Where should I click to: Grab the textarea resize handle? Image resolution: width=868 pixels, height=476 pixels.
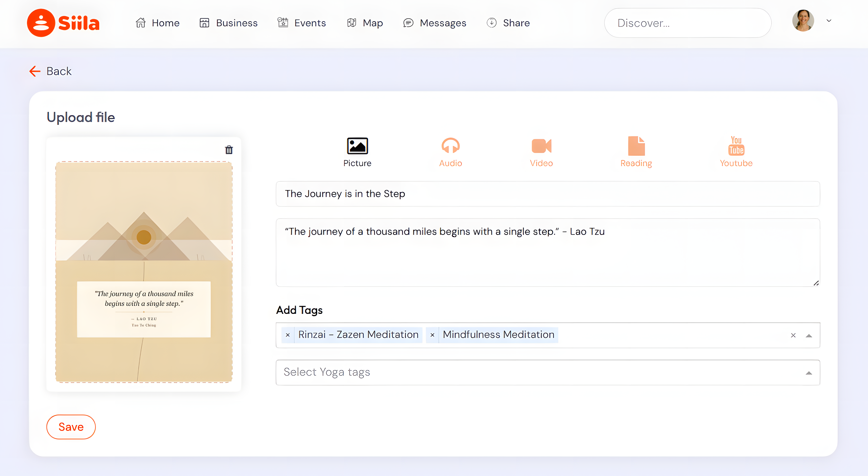click(x=816, y=283)
